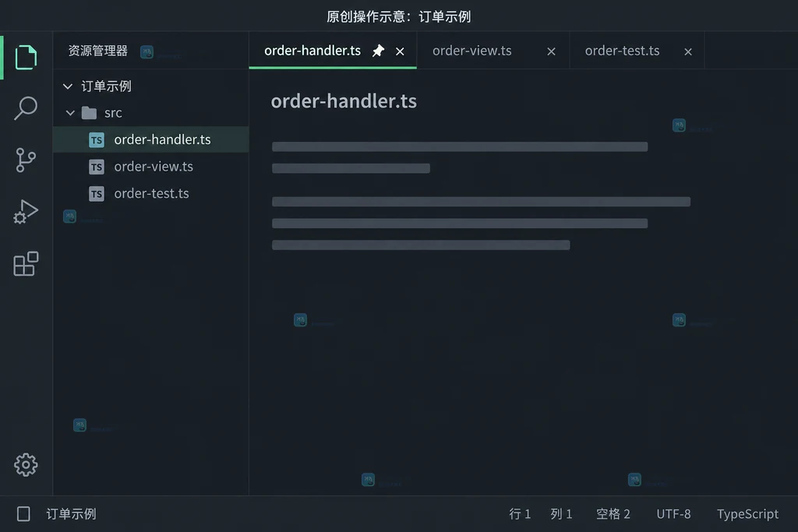
Task: Select order-test.ts in the file tree
Action: [151, 193]
